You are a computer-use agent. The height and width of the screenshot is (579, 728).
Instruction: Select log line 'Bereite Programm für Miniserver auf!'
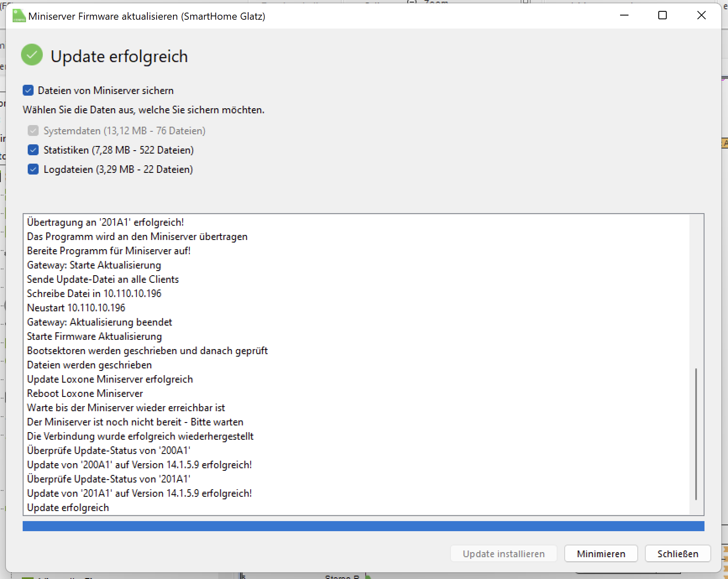coord(109,250)
